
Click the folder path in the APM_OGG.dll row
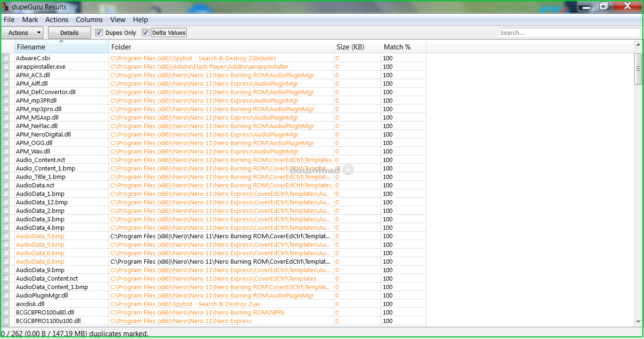[x=212, y=143]
